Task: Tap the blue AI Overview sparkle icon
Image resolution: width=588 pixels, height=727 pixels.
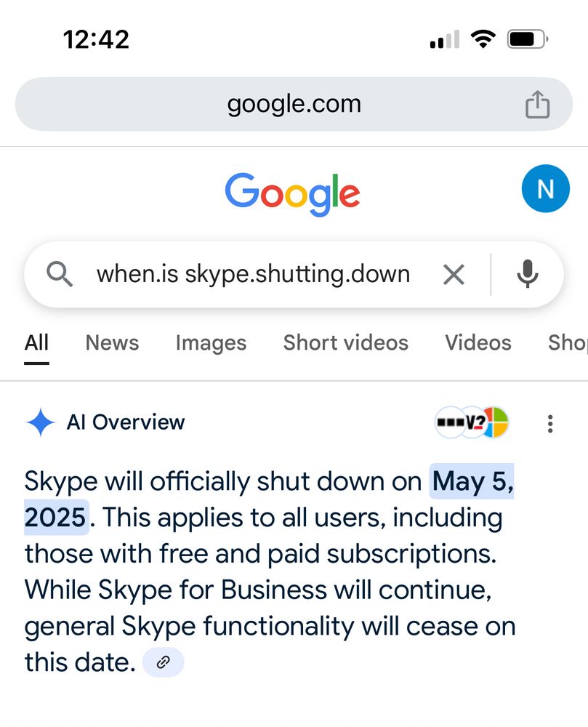Action: pyautogui.click(x=40, y=422)
